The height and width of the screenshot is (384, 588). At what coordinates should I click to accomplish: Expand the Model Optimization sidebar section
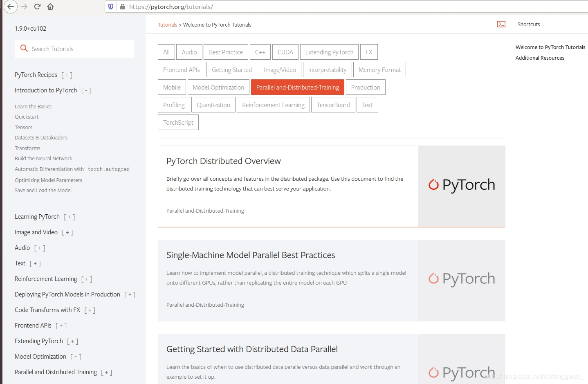coord(76,357)
